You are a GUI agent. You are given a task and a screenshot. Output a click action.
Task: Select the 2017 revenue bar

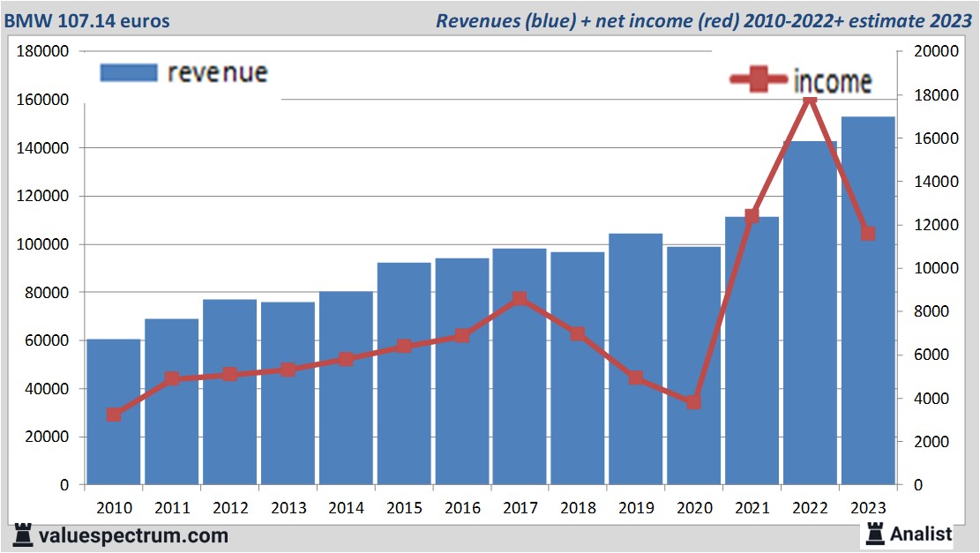(520, 367)
